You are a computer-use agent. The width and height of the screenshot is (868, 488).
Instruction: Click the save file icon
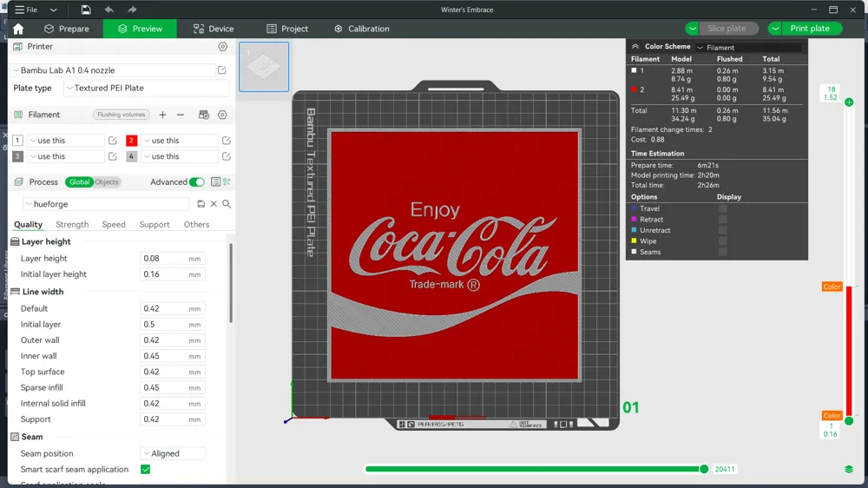pyautogui.click(x=86, y=10)
